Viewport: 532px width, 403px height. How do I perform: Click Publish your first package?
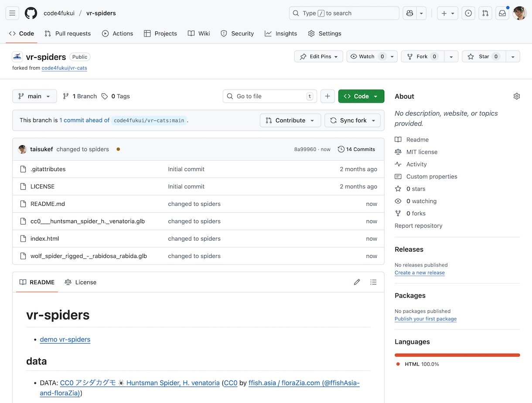tap(426, 319)
